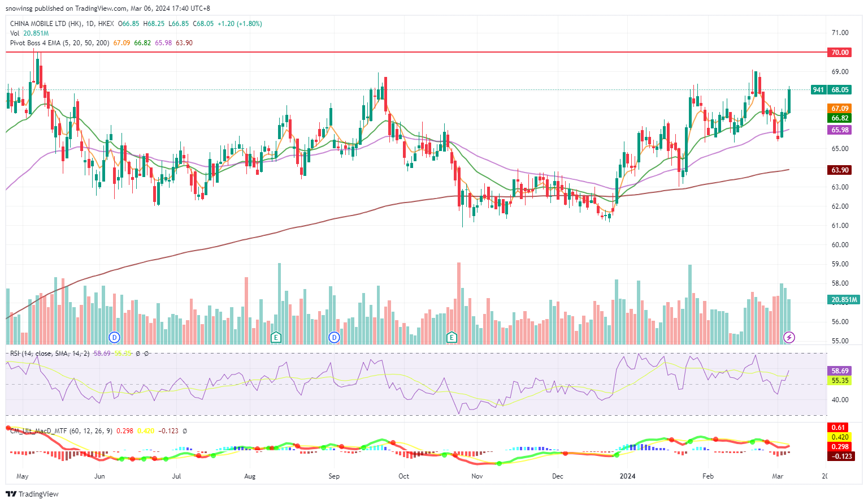
Task: Click the Dec label on time axis
Action: click(558, 476)
